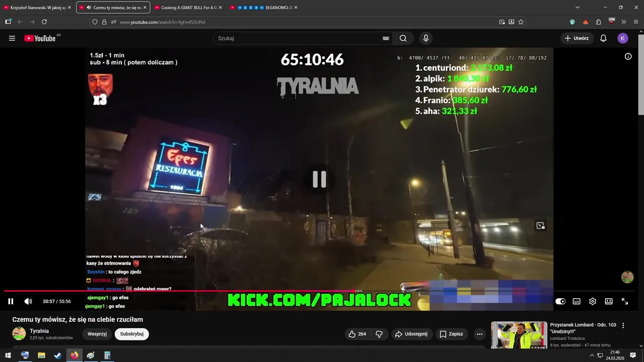The image size is (644, 362).
Task: Seek using the video progress bar
Action: (x=319, y=291)
